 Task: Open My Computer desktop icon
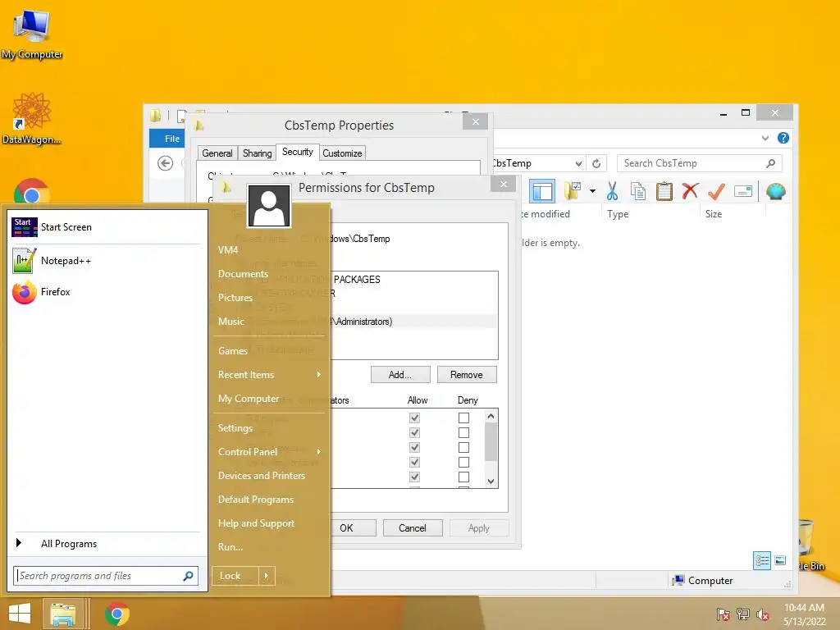(x=32, y=33)
